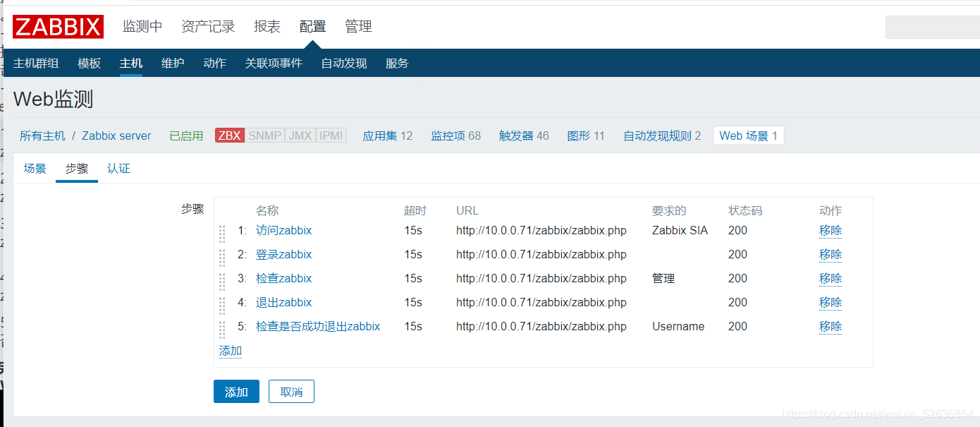
Task: Click the 添加 link under steps list
Action: (231, 351)
